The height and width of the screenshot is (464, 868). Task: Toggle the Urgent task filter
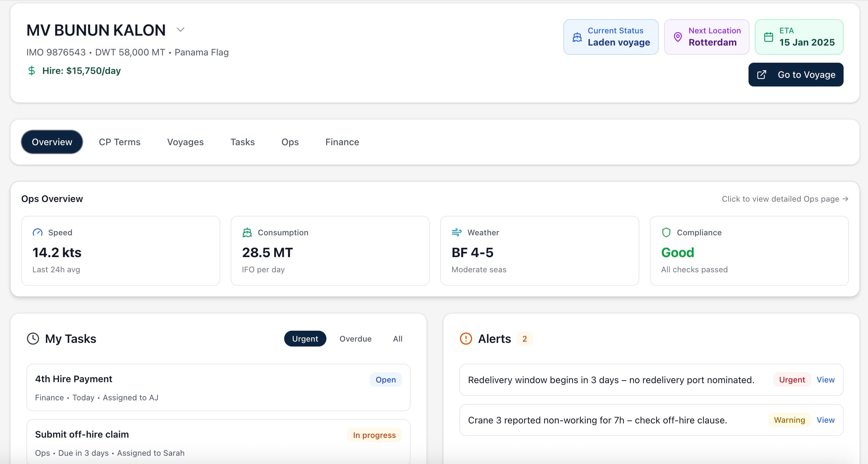305,339
